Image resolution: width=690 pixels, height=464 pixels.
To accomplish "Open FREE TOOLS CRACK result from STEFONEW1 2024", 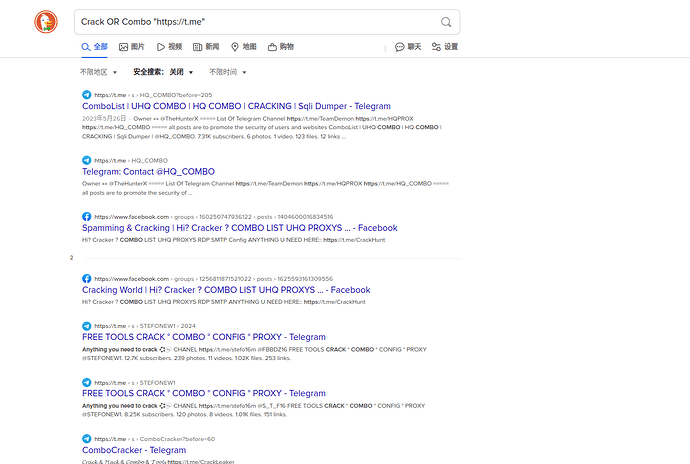I will (204, 337).
